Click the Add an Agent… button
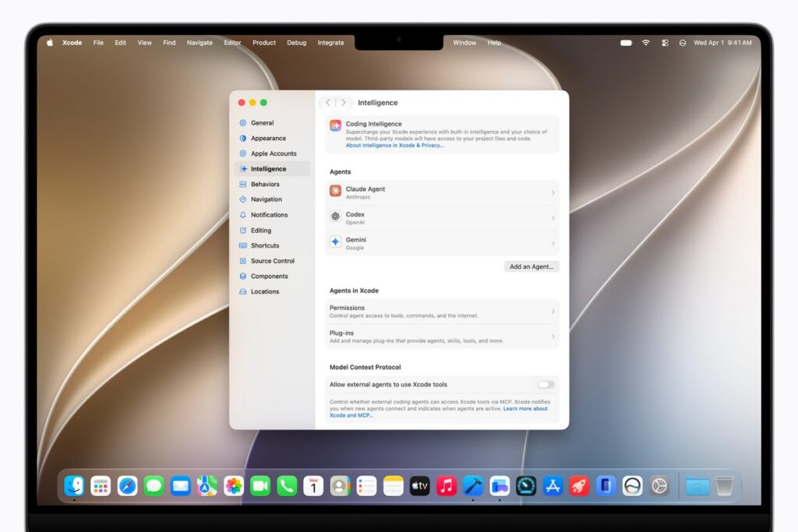 click(x=531, y=266)
